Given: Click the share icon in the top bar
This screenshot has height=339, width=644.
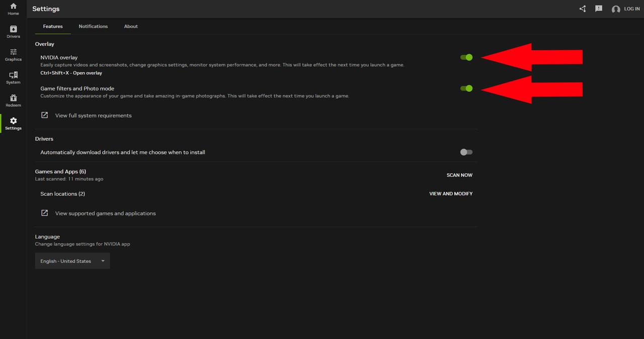Looking at the screenshot, I should (x=583, y=9).
